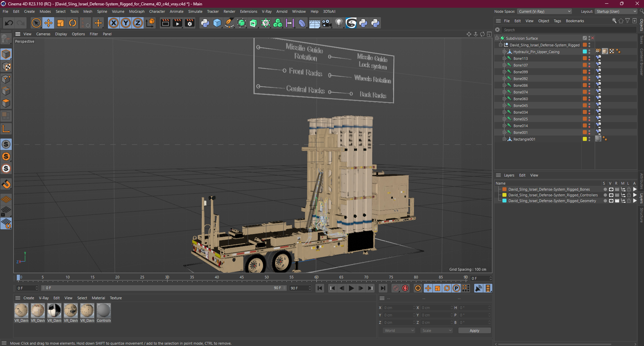Click yellow swatch of Rigged_Controllers layer

504,195
